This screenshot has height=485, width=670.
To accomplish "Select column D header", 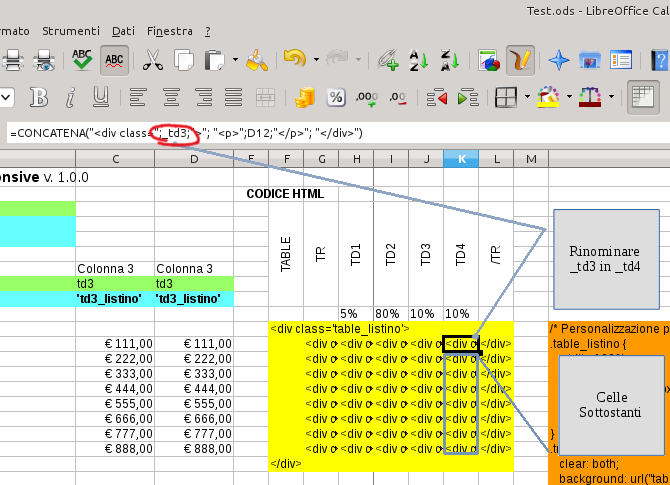I will tap(194, 159).
